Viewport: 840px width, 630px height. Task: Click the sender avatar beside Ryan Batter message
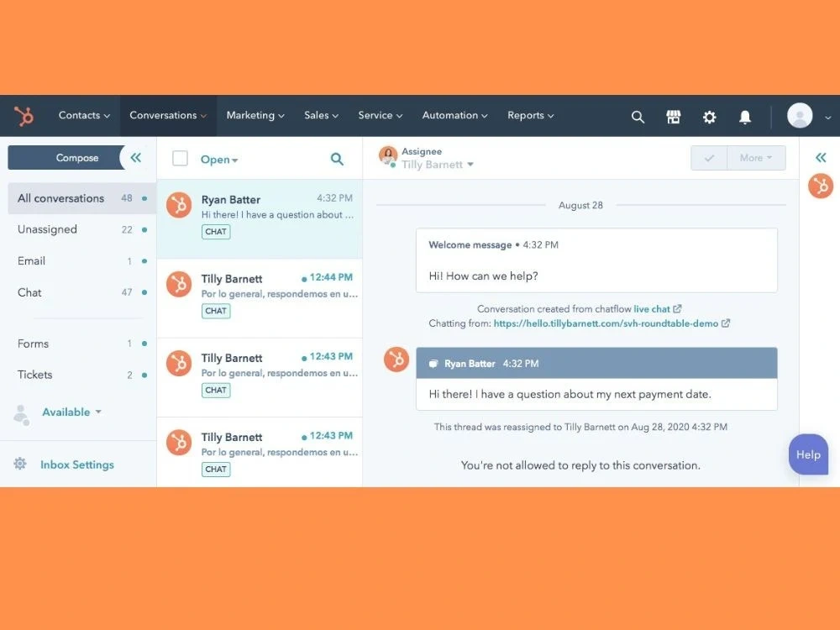coord(396,360)
